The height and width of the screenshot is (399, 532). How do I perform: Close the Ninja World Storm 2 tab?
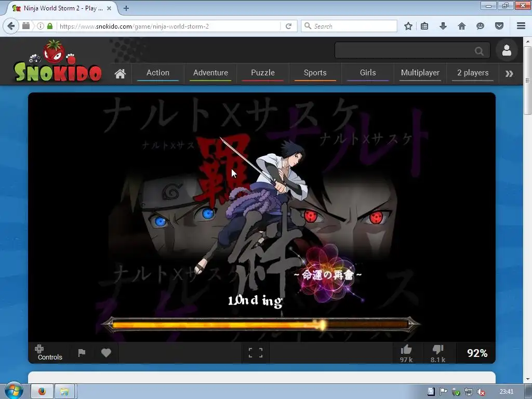point(109,8)
